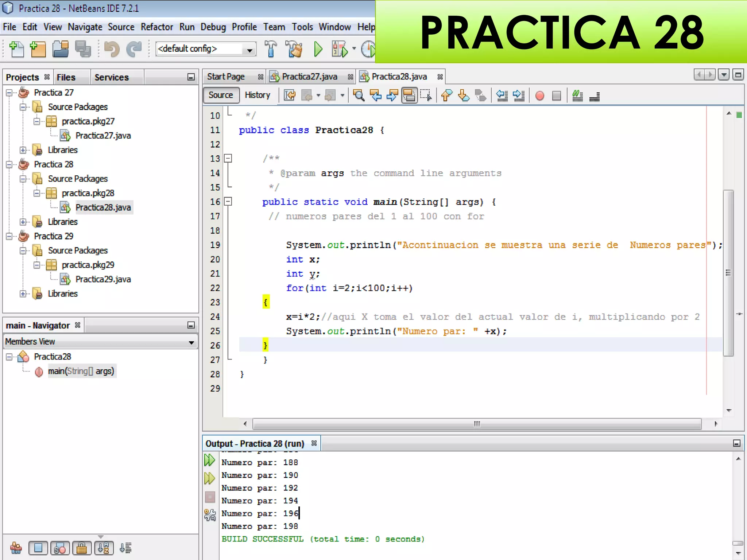This screenshot has width=747, height=560.
Task: Click the Undo arrow icon
Action: (x=112, y=49)
